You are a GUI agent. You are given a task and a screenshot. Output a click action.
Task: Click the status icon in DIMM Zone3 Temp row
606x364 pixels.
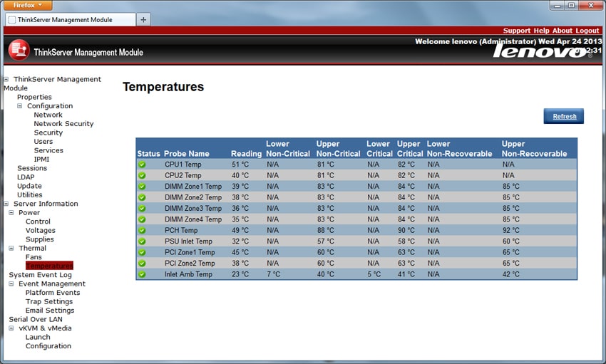(x=142, y=209)
